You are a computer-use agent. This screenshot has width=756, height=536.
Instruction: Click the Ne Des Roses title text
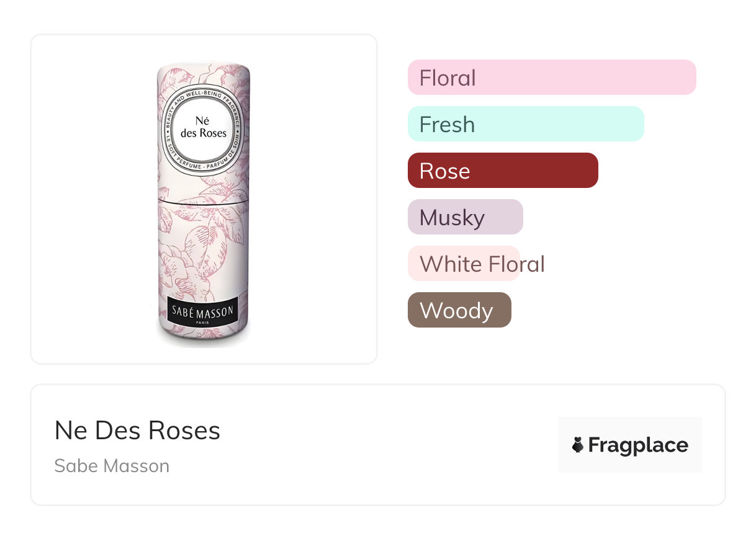pyautogui.click(x=137, y=431)
